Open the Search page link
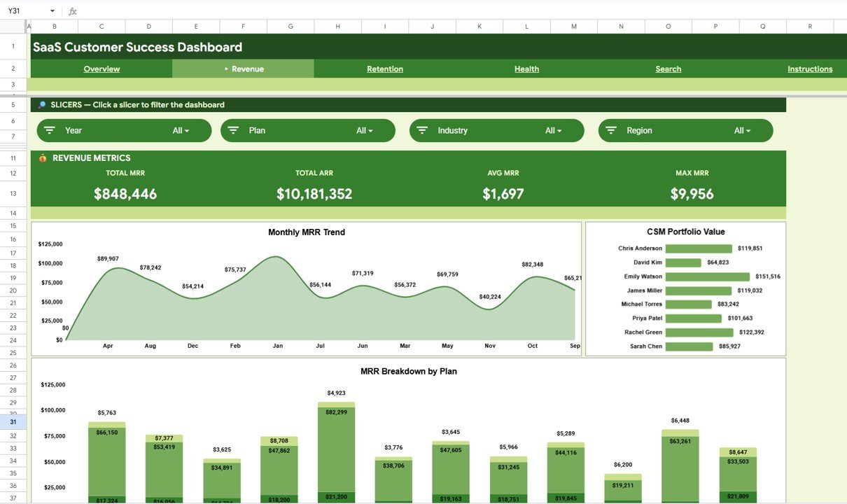 [668, 69]
